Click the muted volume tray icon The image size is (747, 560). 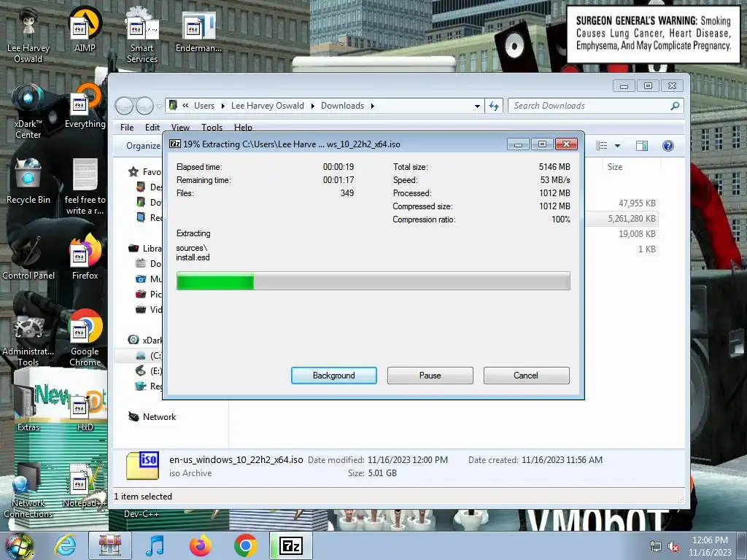(673, 546)
